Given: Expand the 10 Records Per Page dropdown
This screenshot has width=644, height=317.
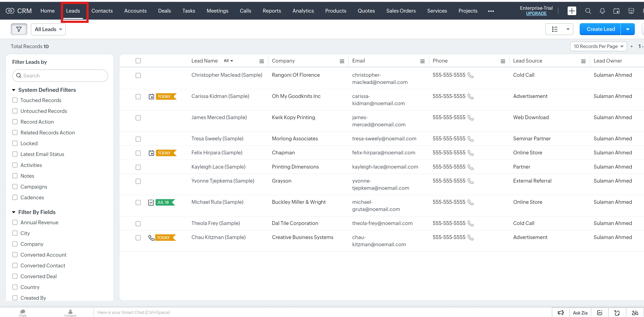Looking at the screenshot, I should pos(598,46).
